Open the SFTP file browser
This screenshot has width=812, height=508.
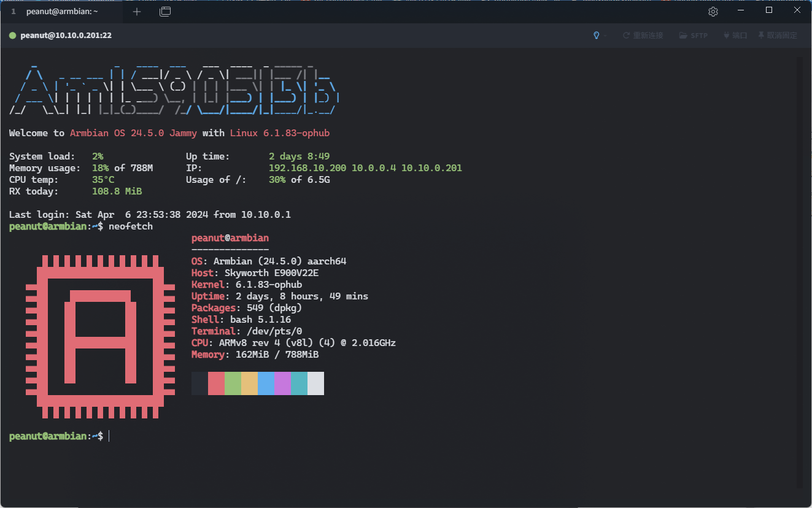[694, 36]
